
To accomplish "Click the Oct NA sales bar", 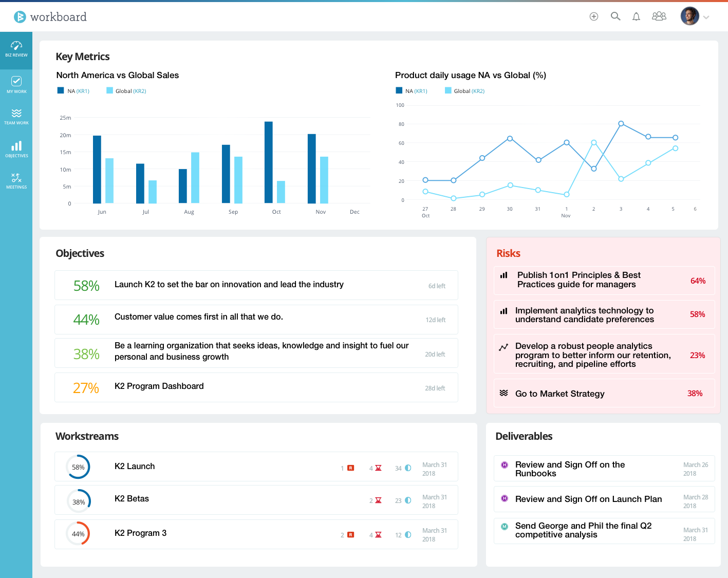I will tap(269, 162).
